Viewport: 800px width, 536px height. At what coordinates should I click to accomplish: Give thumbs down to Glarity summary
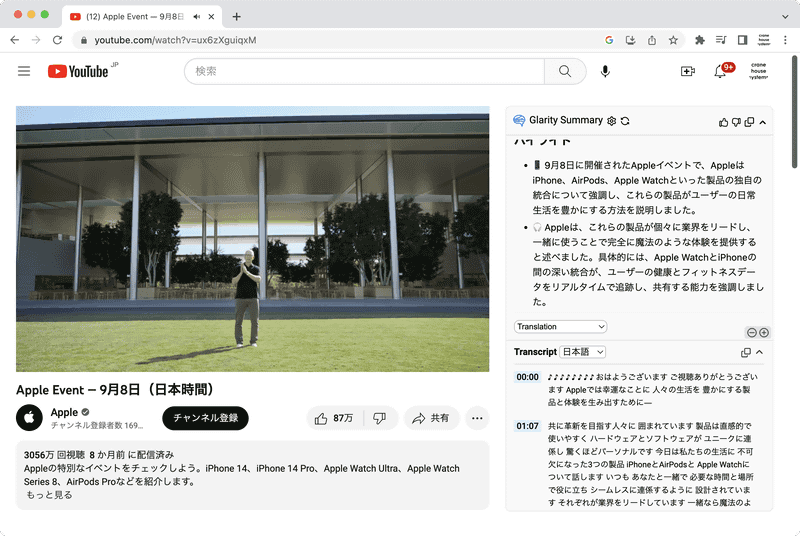tap(736, 122)
